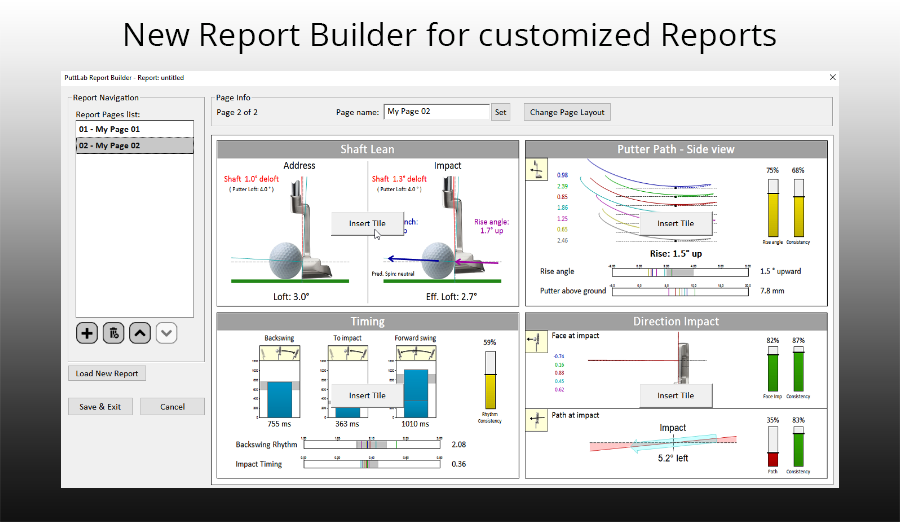Click the Timing tile header

pyautogui.click(x=367, y=322)
